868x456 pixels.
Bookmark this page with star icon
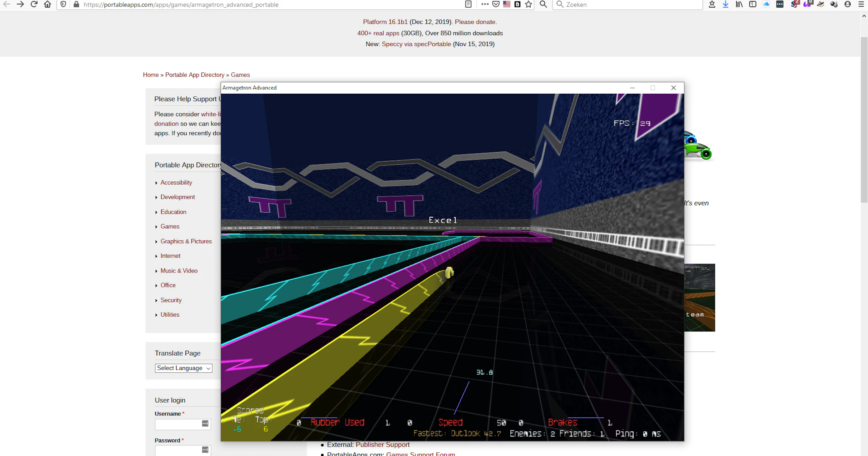[528, 4]
